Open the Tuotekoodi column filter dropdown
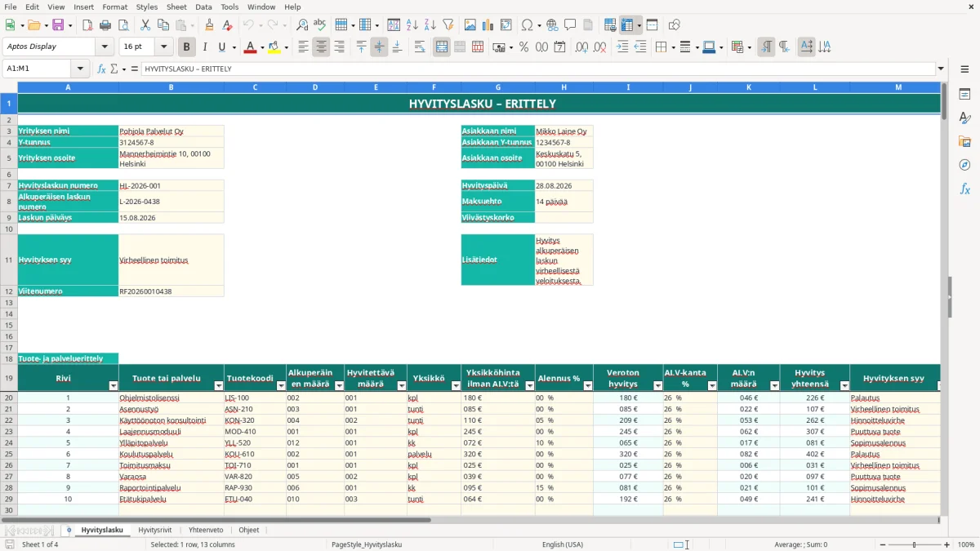Viewport: 980px width, 551px height. pyautogui.click(x=281, y=385)
